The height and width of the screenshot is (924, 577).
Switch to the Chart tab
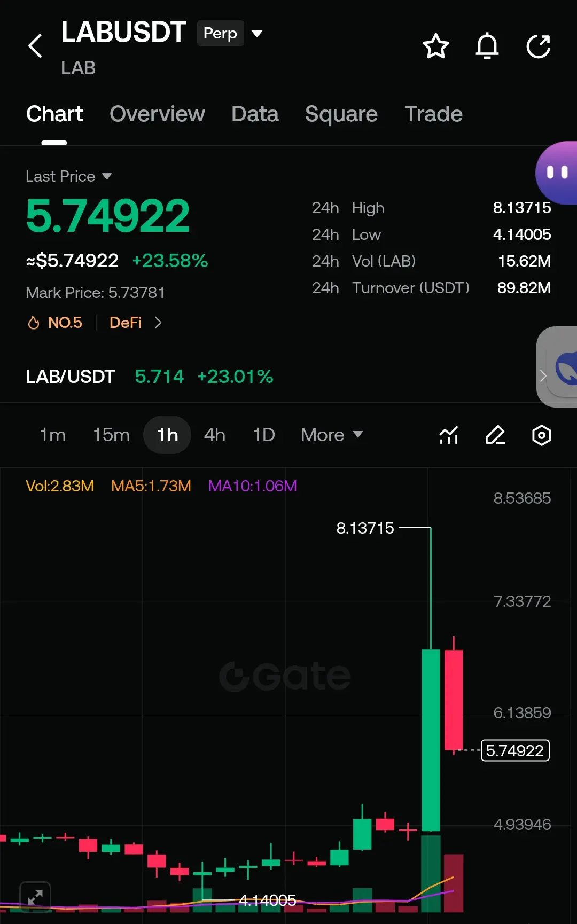click(x=54, y=114)
